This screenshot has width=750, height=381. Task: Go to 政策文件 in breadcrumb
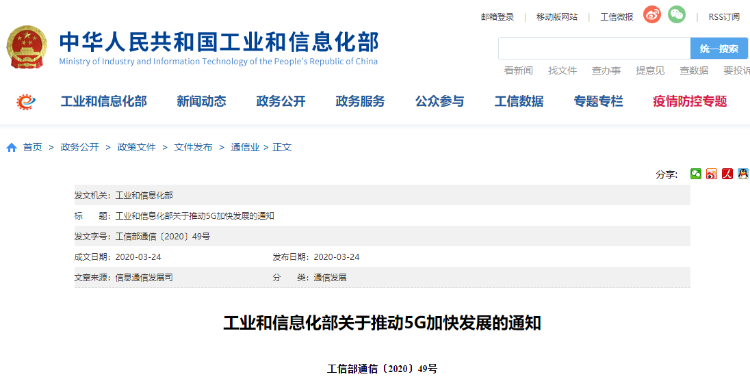136,147
